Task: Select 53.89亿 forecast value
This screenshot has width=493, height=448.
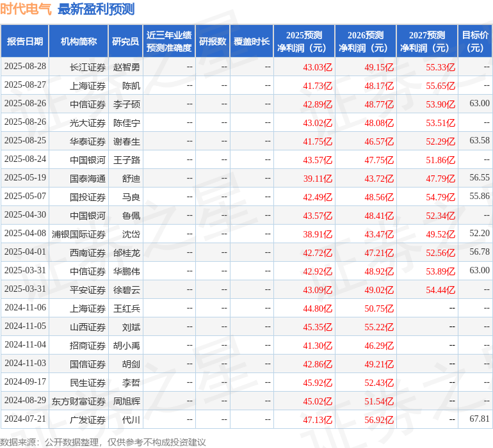Action: point(440,271)
